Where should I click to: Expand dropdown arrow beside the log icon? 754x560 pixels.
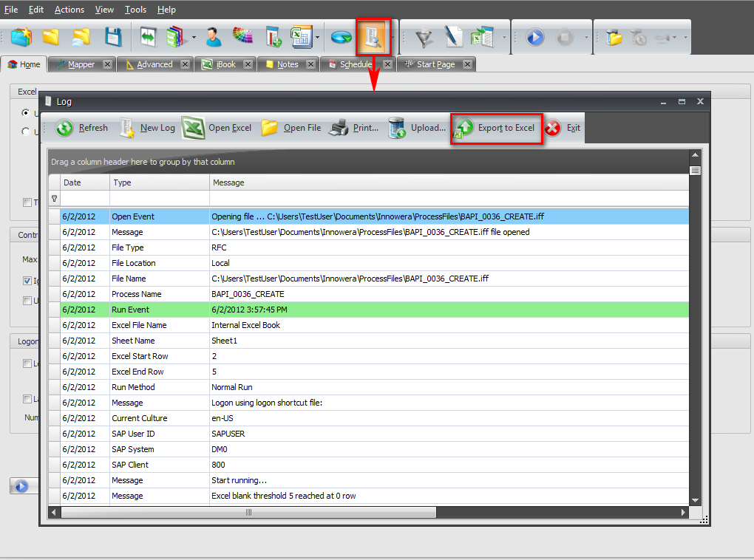[393, 37]
